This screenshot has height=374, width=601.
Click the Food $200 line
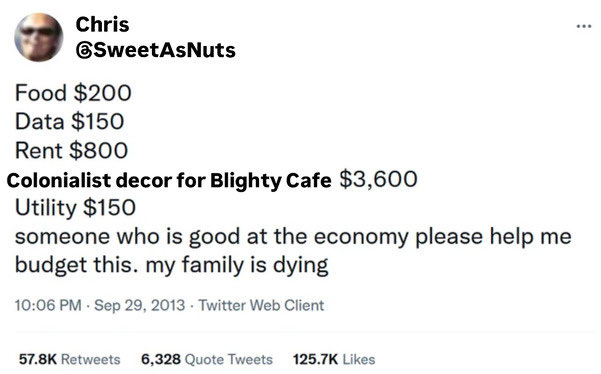pos(73,93)
